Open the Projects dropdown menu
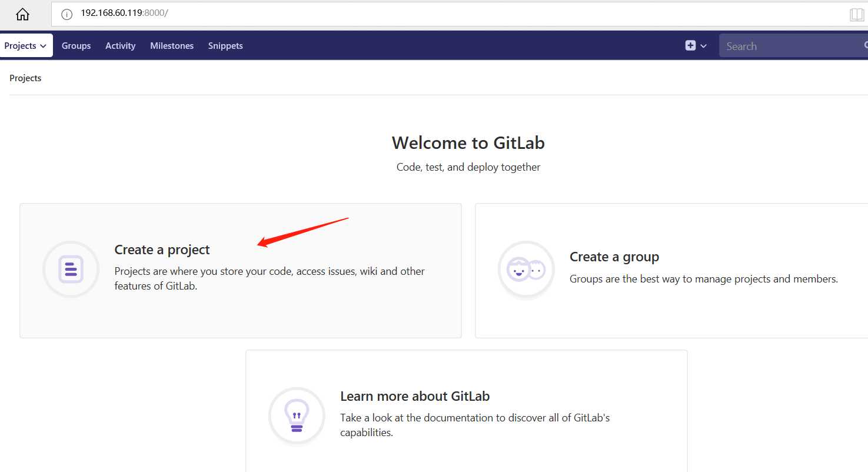868x472 pixels. coord(26,45)
